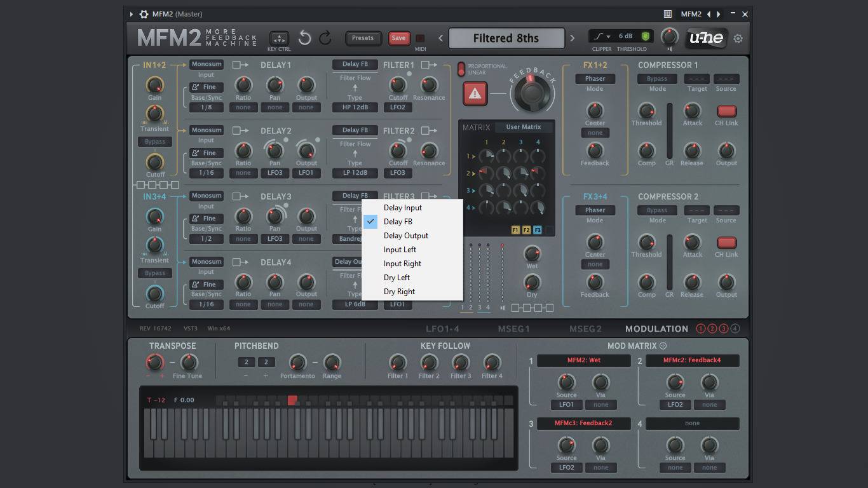Viewport: 868px width, 488px height.
Task: Click the redo arrow icon
Action: [x=325, y=38]
